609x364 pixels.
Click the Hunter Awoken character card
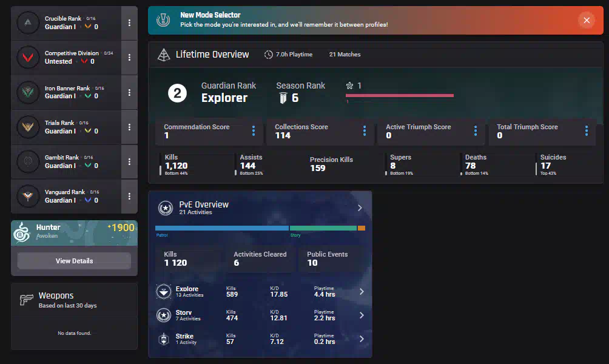74,233
